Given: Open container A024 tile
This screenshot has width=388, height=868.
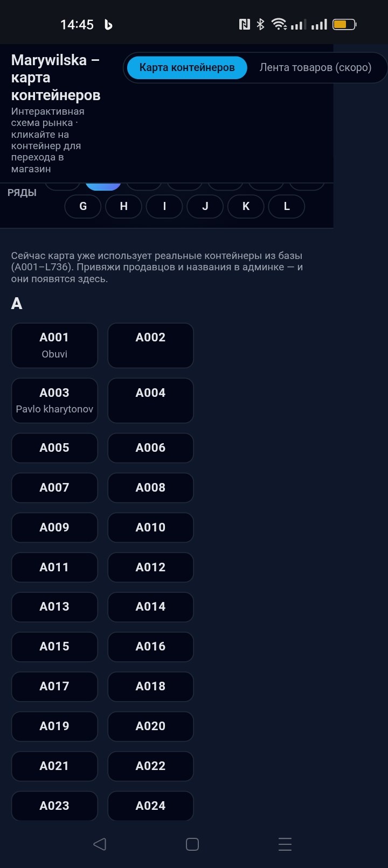Looking at the screenshot, I should tap(150, 806).
